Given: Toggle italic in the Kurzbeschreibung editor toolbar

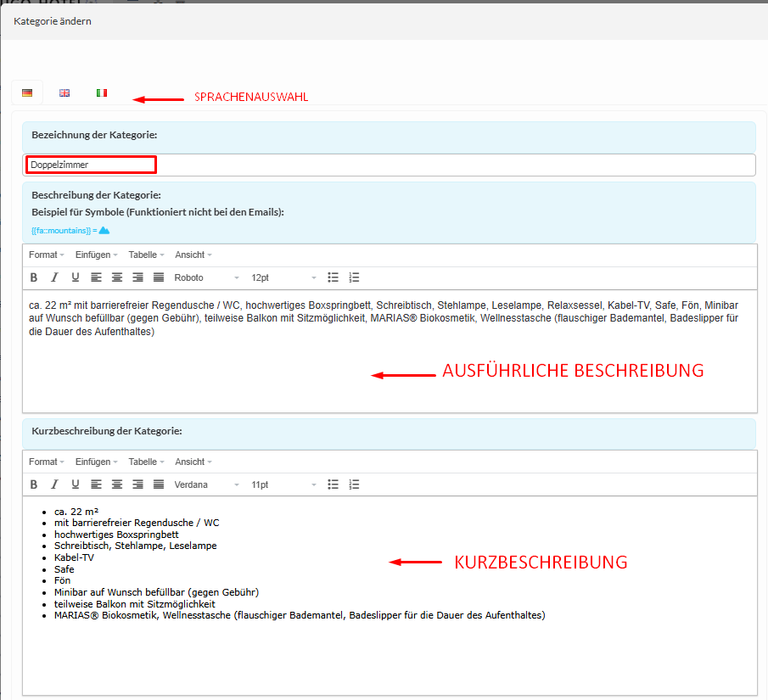Looking at the screenshot, I should pos(54,484).
